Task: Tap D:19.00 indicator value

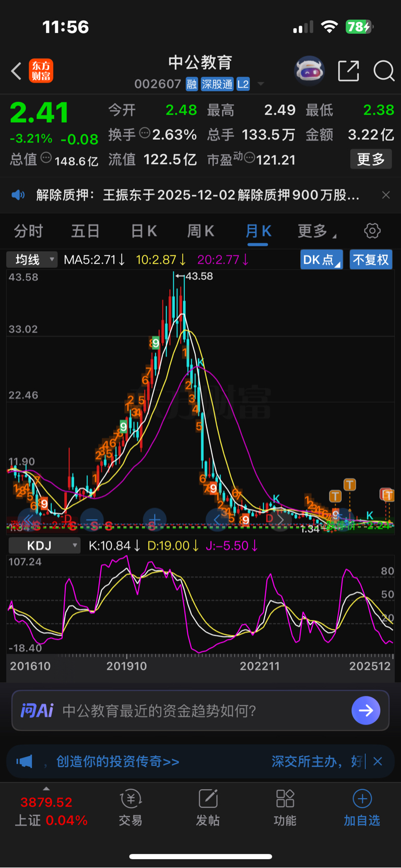Action: (173, 545)
